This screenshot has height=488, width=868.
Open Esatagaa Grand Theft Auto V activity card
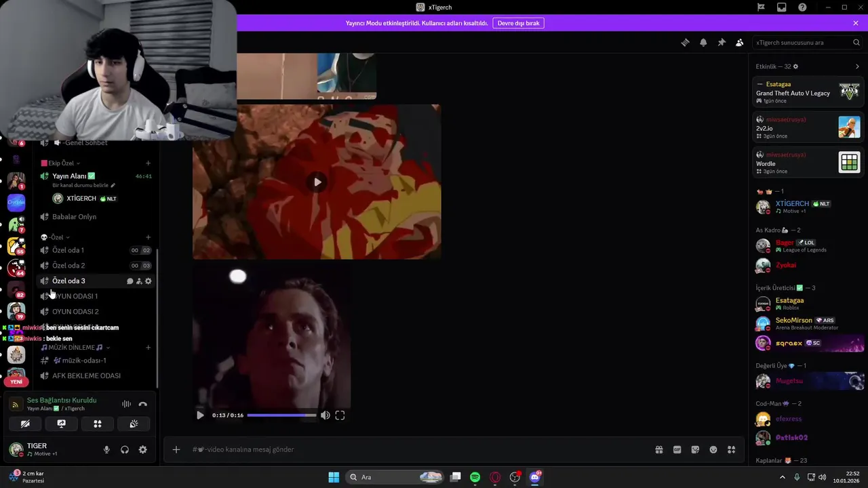pos(808,92)
